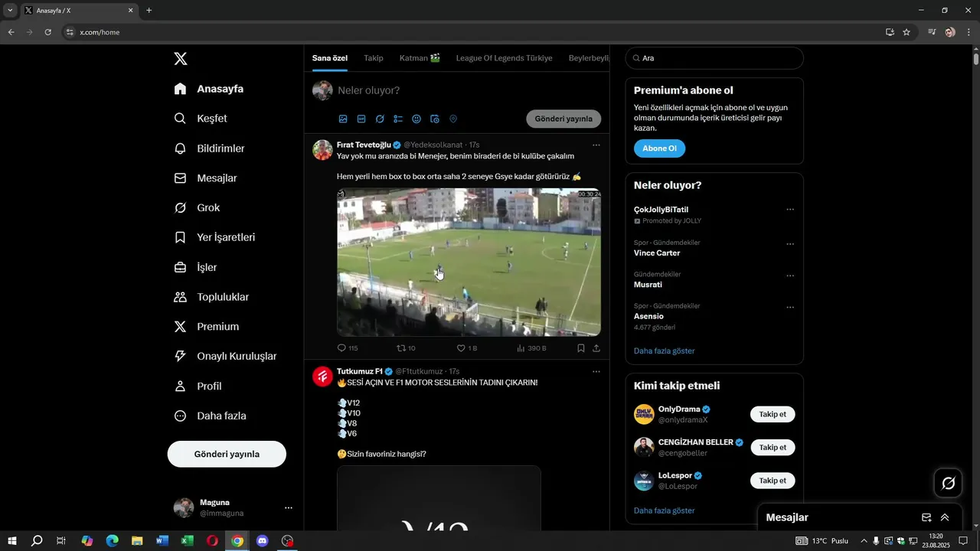Image resolution: width=980 pixels, height=551 pixels.
Task: Click Abone Ol premium button
Action: pyautogui.click(x=659, y=148)
